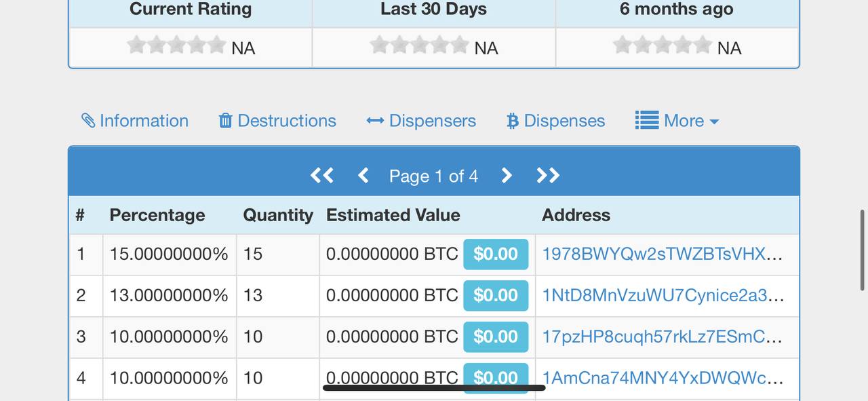
Task: Switch to the Information tab
Action: click(x=144, y=121)
